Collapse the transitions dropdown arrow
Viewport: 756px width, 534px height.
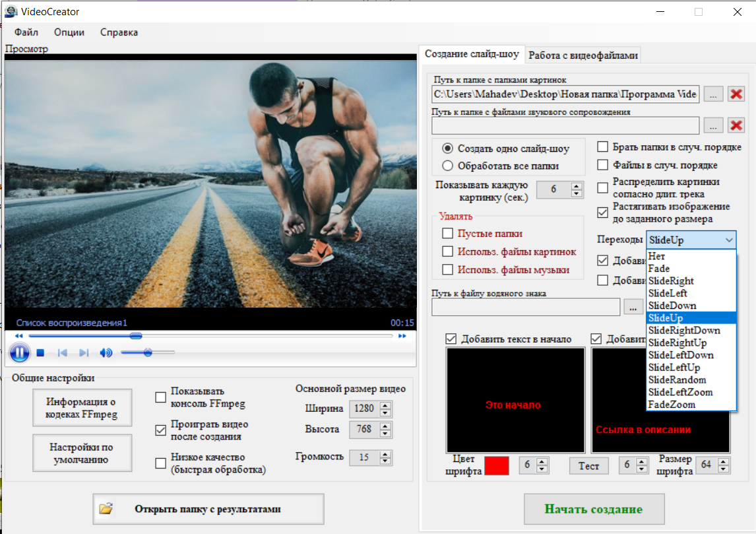point(728,240)
